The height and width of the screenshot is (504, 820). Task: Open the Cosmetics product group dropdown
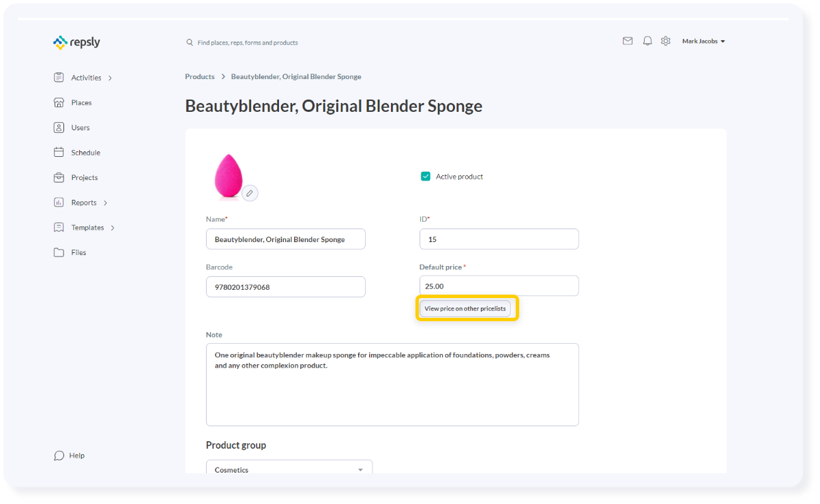pyautogui.click(x=289, y=469)
